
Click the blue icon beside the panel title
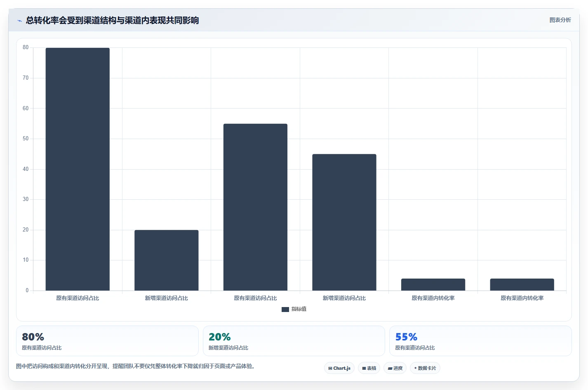pyautogui.click(x=19, y=21)
